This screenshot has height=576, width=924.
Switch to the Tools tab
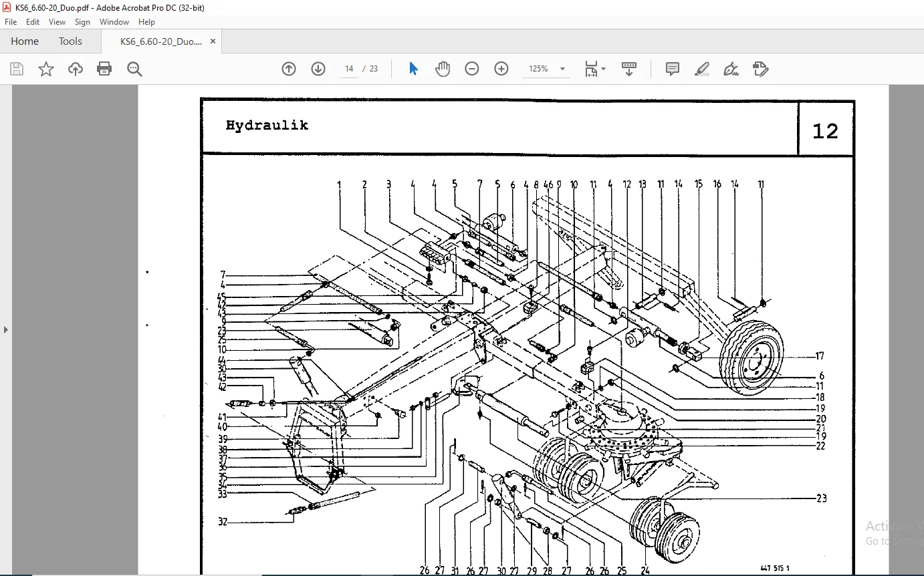click(70, 41)
